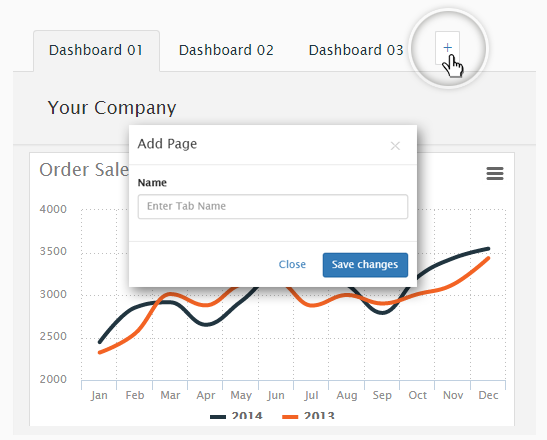Click the Name field label
547x440 pixels.
pos(152,183)
